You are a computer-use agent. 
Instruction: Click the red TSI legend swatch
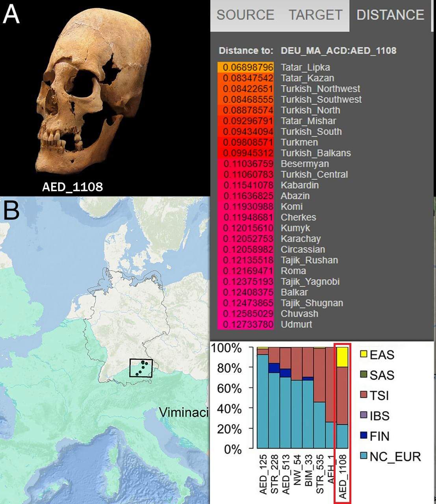[363, 395]
